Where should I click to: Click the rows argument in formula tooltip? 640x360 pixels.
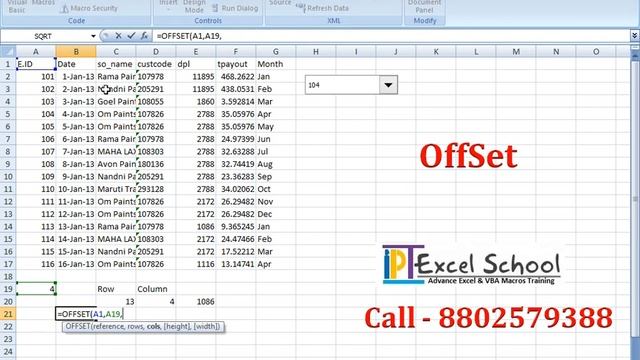click(136, 327)
